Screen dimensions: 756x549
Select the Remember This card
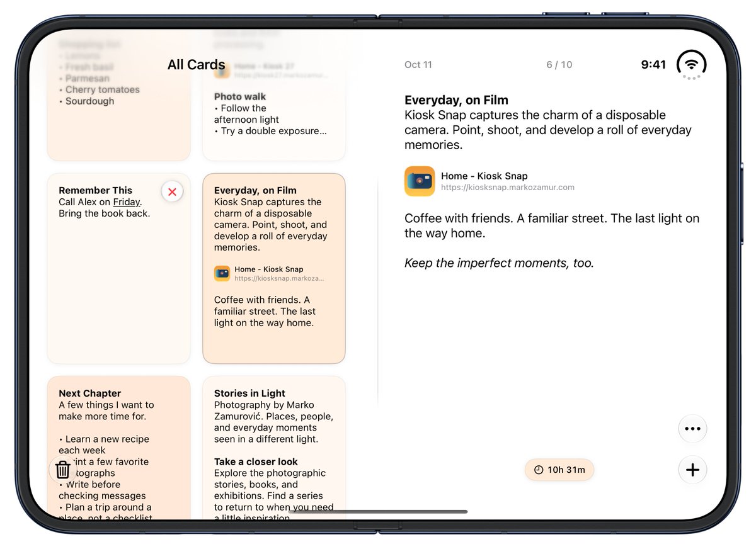[x=118, y=269]
